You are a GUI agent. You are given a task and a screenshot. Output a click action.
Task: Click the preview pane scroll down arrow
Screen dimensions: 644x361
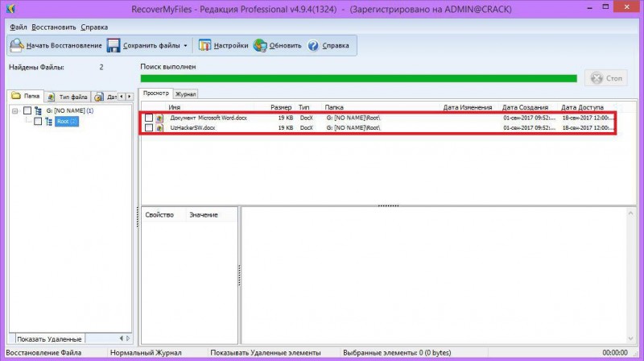tap(631, 338)
